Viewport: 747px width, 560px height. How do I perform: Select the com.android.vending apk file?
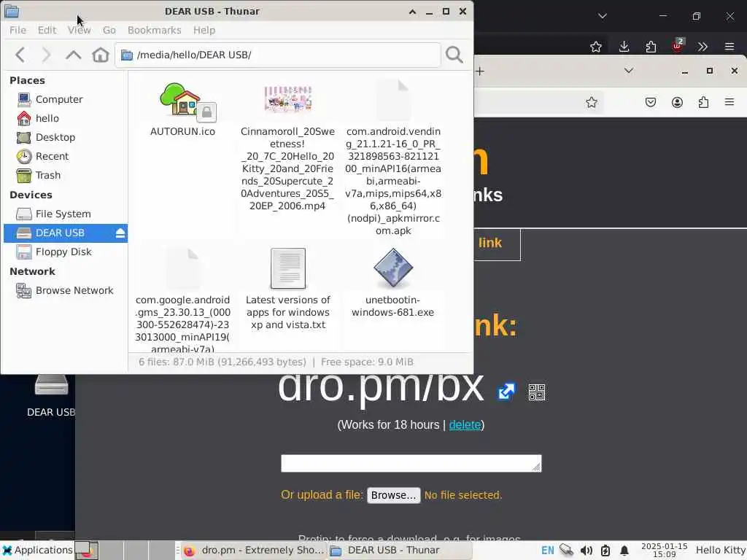tap(393, 99)
